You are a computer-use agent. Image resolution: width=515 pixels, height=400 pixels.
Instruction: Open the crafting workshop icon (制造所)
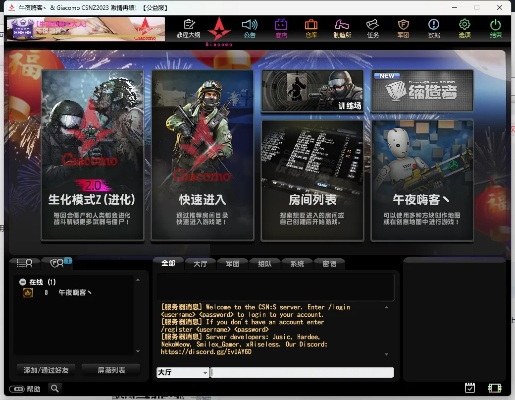342,28
